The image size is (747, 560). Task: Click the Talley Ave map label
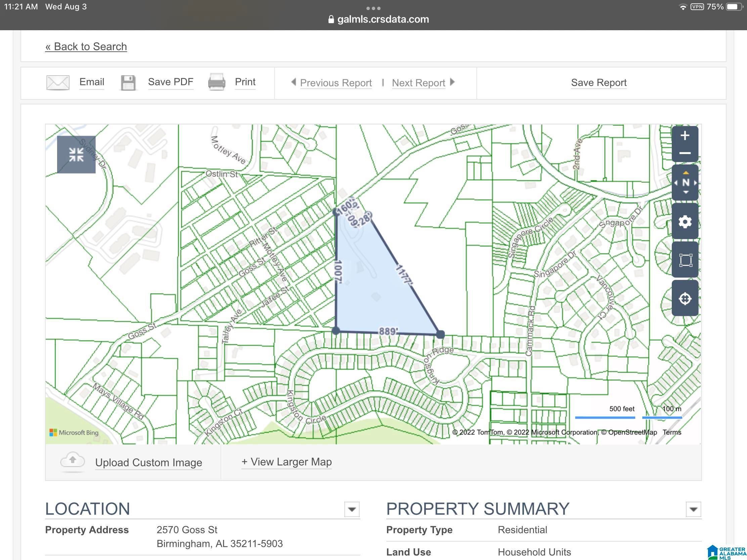click(232, 326)
